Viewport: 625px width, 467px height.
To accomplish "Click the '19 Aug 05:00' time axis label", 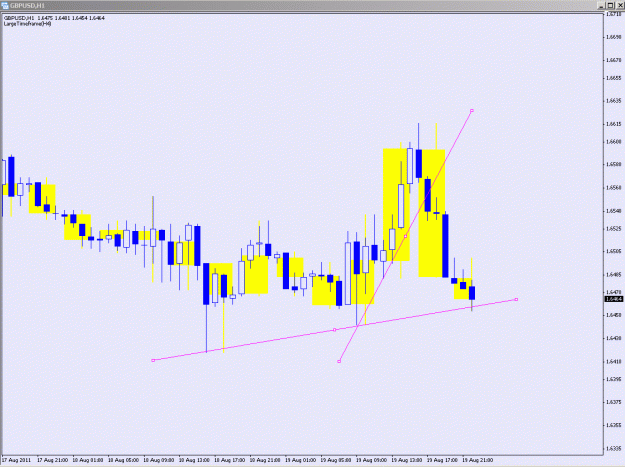I will click(x=336, y=460).
